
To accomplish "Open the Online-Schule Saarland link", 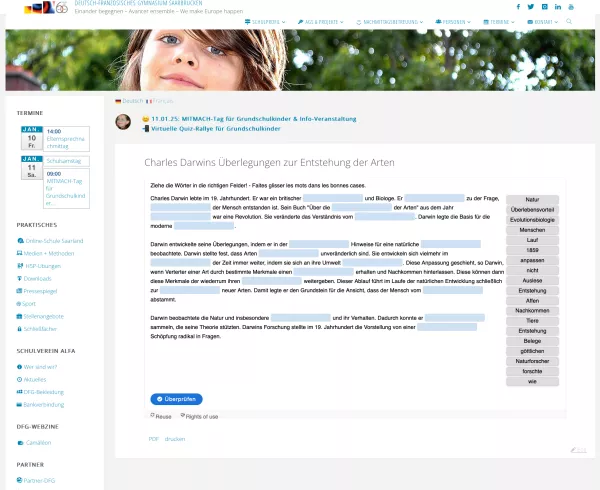I will point(54,241).
